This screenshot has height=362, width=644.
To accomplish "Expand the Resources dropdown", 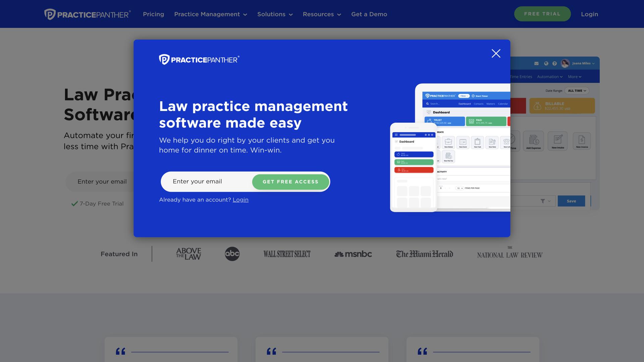I will (322, 14).
